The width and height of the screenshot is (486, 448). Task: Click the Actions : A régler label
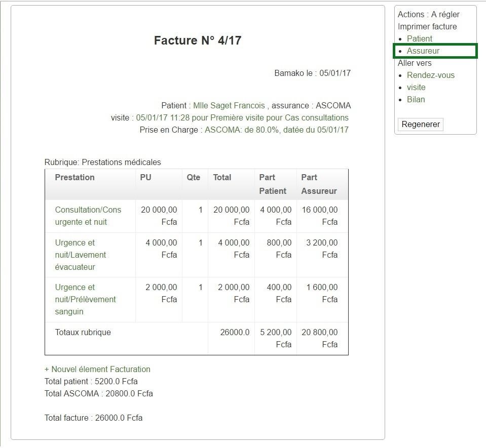point(429,15)
